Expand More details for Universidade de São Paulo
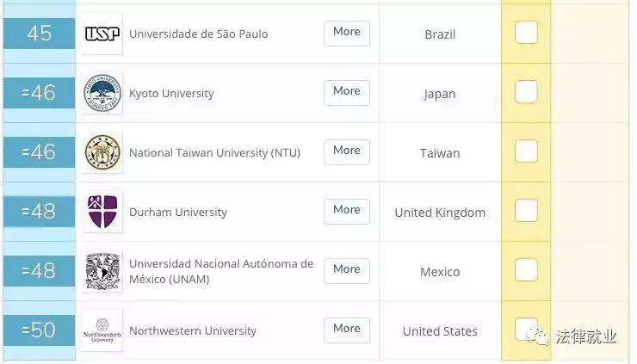Image resolution: width=637 pixels, height=364 pixels. 347,33
